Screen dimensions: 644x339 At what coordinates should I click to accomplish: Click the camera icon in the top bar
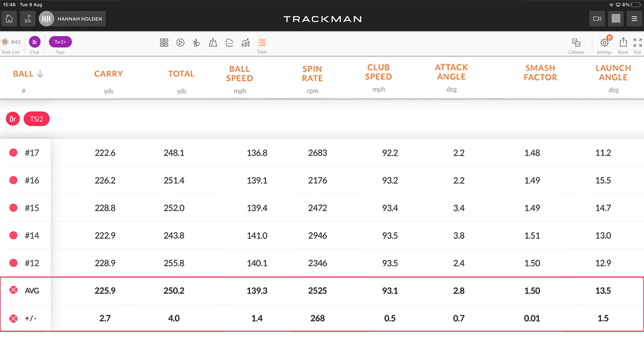pyautogui.click(x=597, y=19)
